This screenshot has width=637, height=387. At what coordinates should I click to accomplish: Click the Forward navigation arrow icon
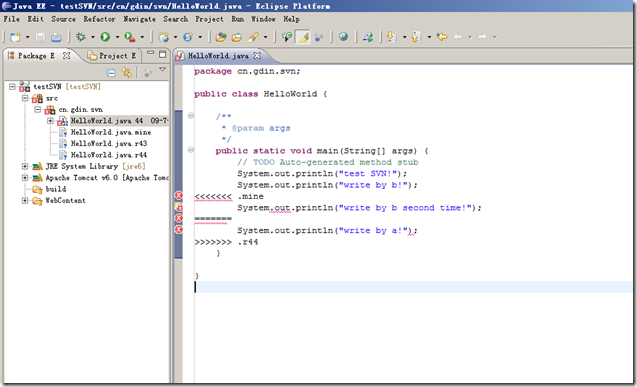(483, 37)
